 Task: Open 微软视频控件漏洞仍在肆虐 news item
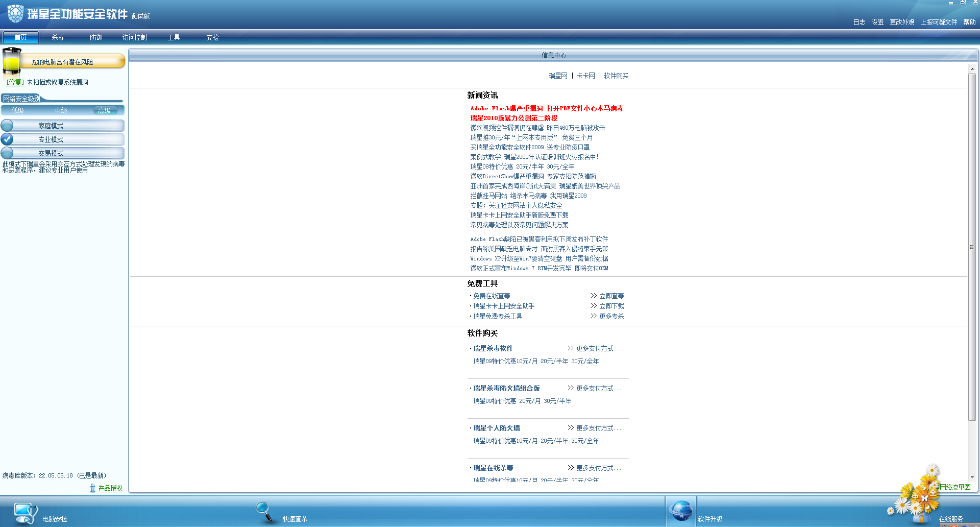pyautogui.click(x=537, y=128)
